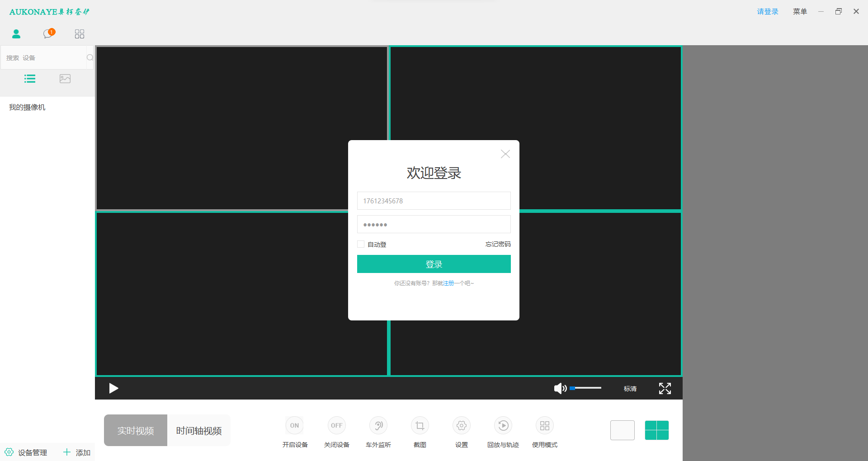Screen dimensions: 868x461
Task: Select the four-grid layout icon
Action: click(x=657, y=430)
